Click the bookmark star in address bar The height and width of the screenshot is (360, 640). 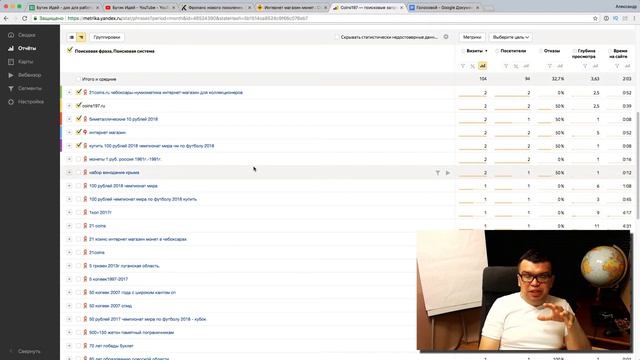(595, 18)
